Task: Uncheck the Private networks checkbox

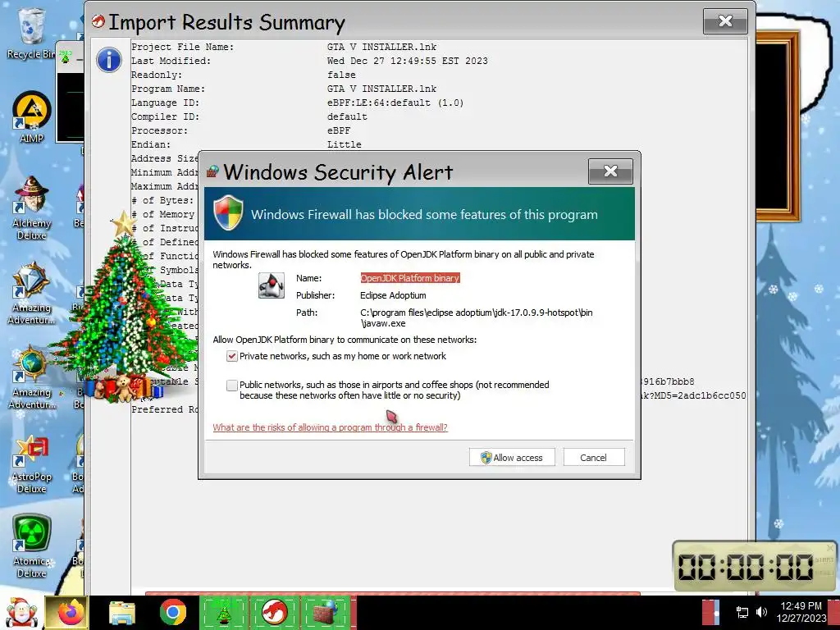Action: 232,356
